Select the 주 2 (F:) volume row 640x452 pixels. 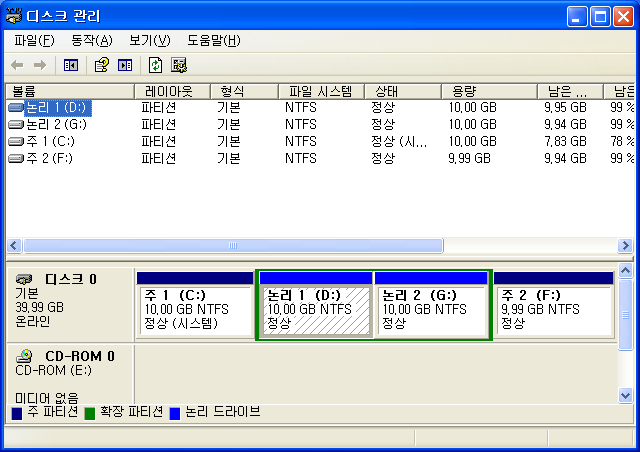320,158
